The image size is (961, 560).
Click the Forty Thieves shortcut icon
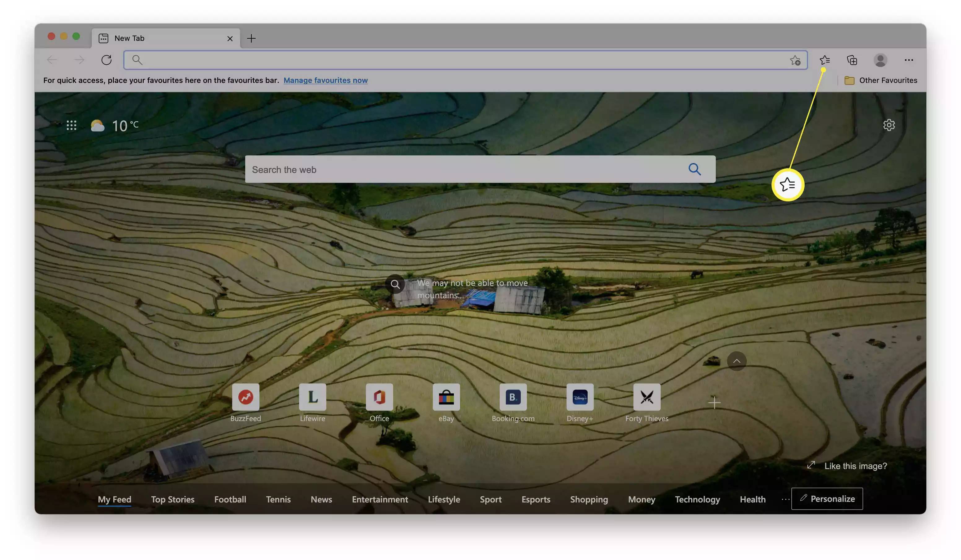647,397
